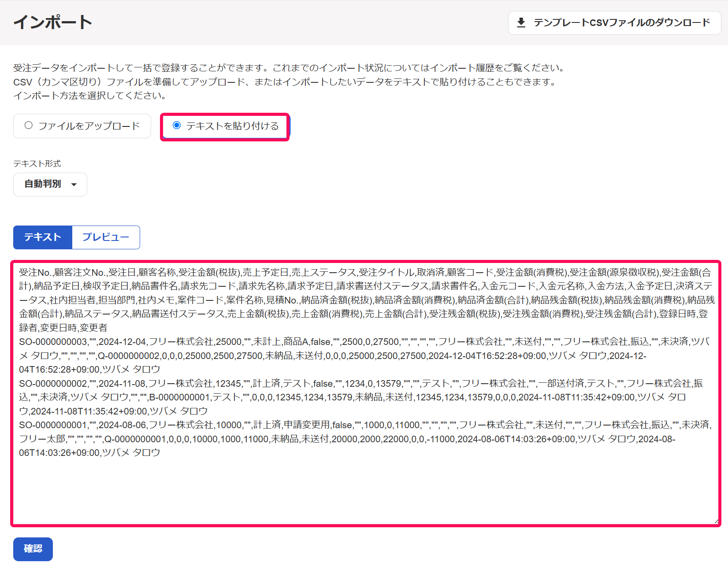Grab the textarea resize handle corner

coord(716,521)
